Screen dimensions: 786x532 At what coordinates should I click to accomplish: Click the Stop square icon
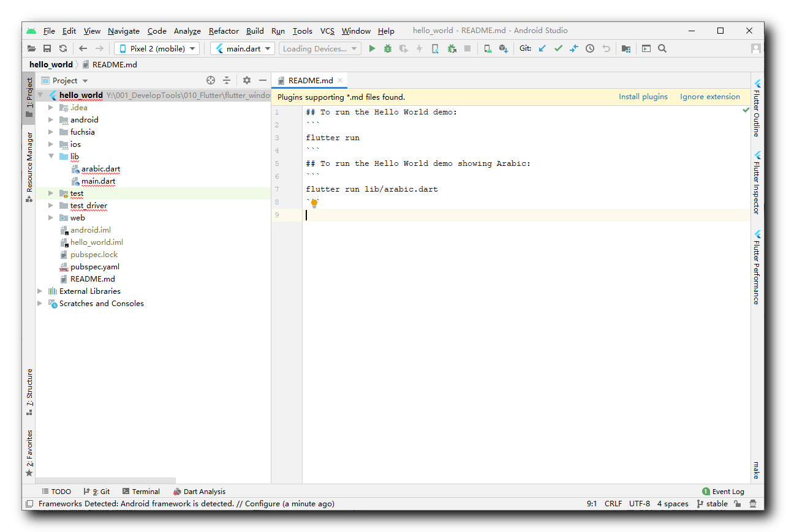coord(467,48)
